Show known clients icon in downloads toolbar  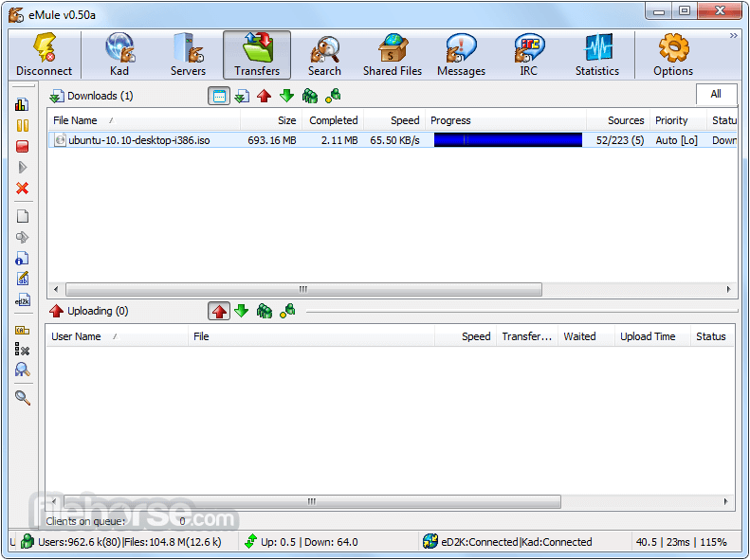[x=333, y=96]
